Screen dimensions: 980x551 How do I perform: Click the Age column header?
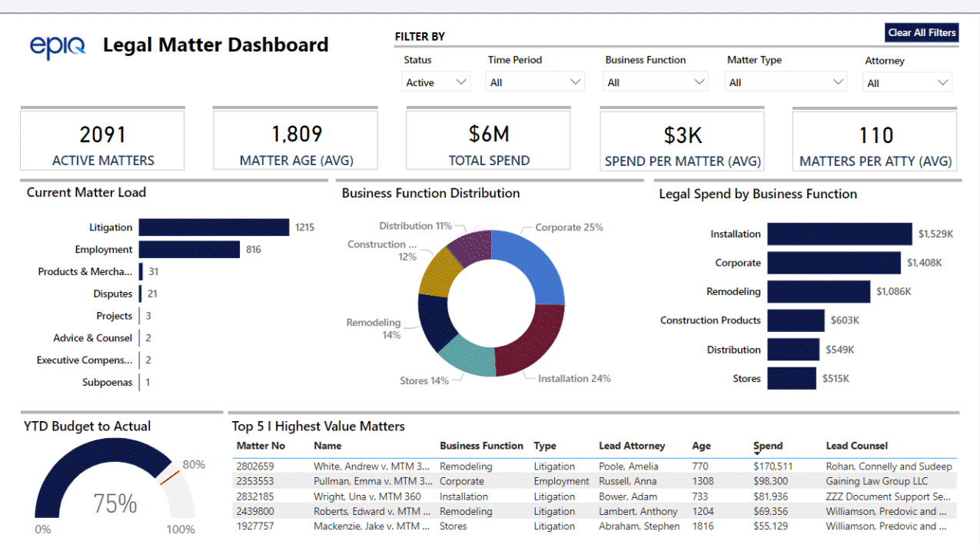pyautogui.click(x=701, y=446)
